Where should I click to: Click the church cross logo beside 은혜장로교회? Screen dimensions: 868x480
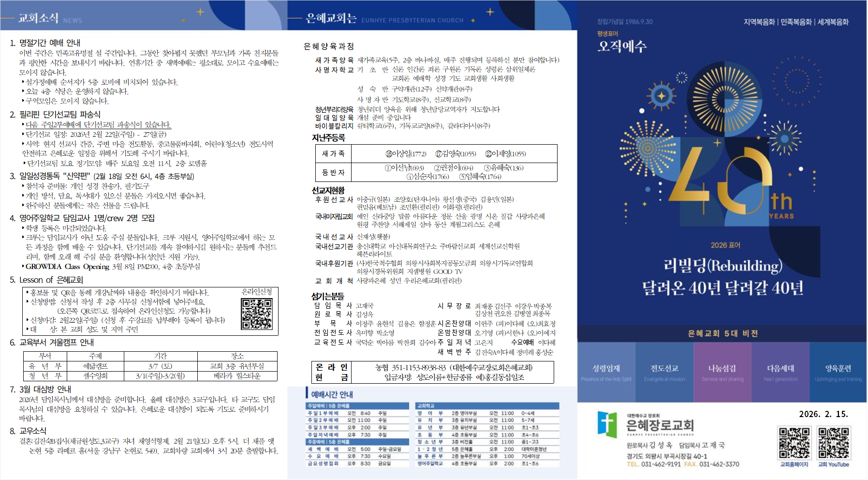click(x=607, y=424)
